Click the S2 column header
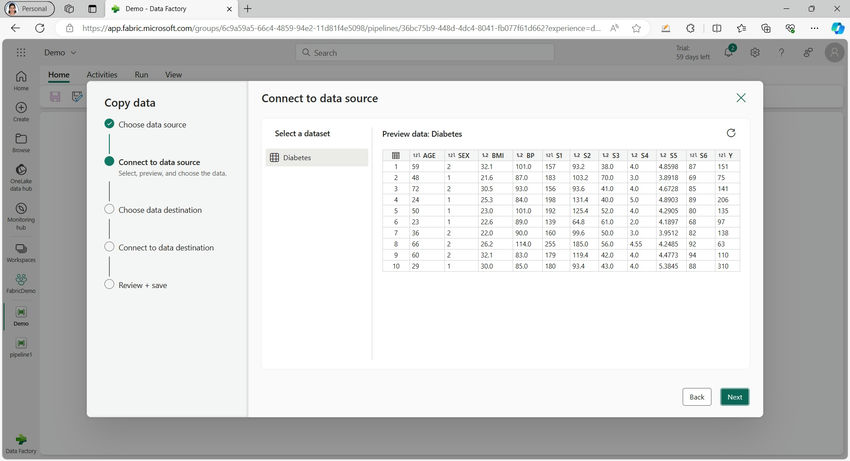Viewport: 850px width, 461px height. [x=584, y=155]
